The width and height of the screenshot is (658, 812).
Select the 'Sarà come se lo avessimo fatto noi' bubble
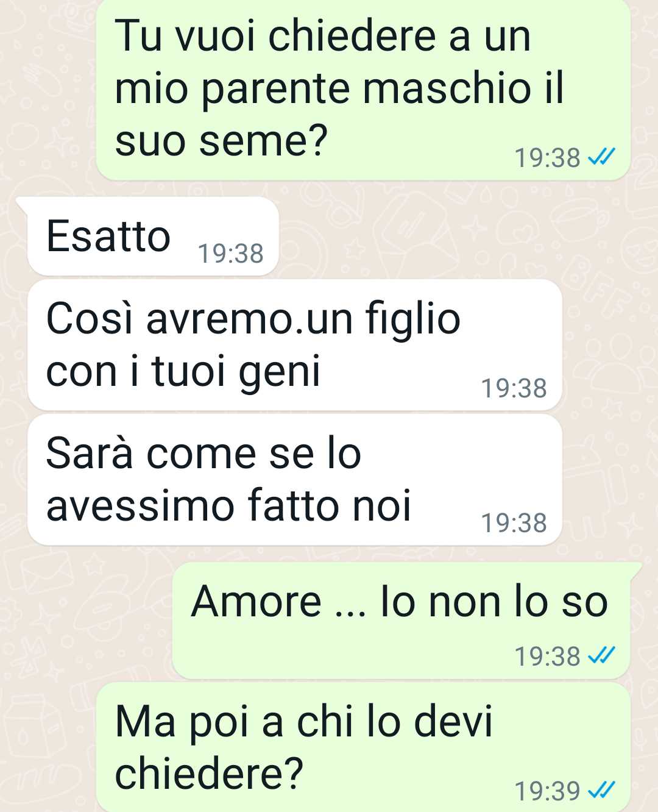pos(295,480)
